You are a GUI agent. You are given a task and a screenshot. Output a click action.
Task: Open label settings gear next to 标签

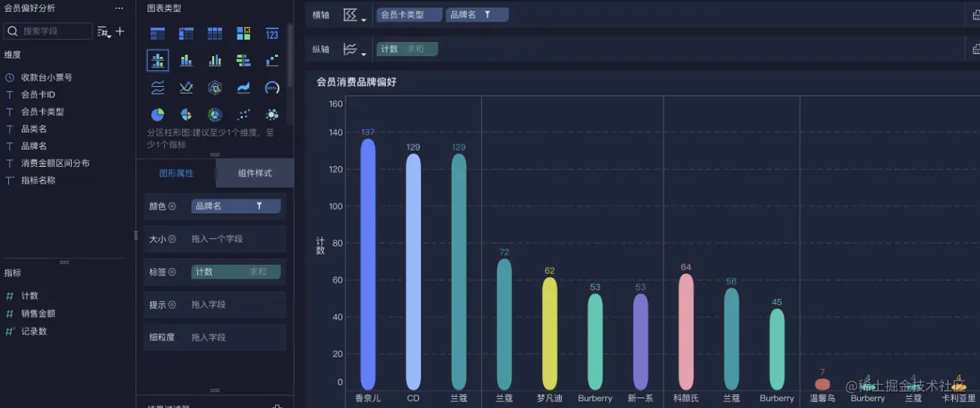tap(172, 272)
